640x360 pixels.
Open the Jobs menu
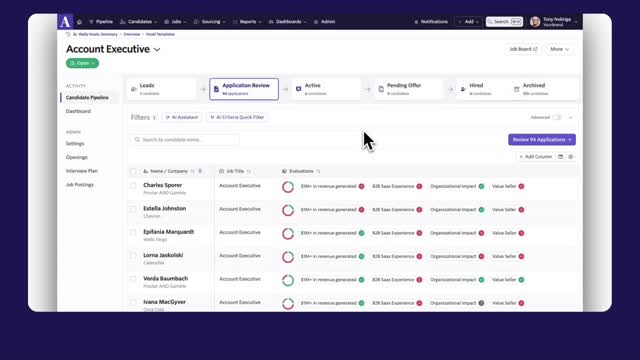176,22
